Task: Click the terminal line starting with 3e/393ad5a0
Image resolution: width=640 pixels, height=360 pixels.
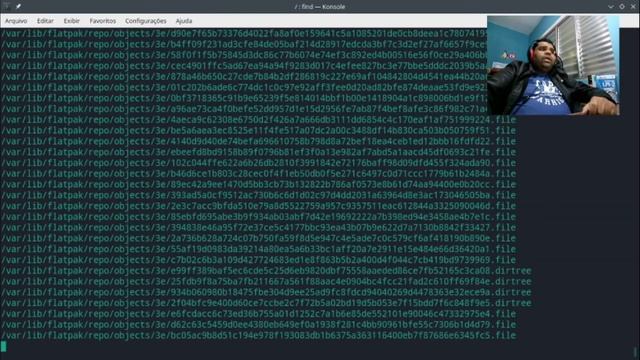Action: pos(258,195)
